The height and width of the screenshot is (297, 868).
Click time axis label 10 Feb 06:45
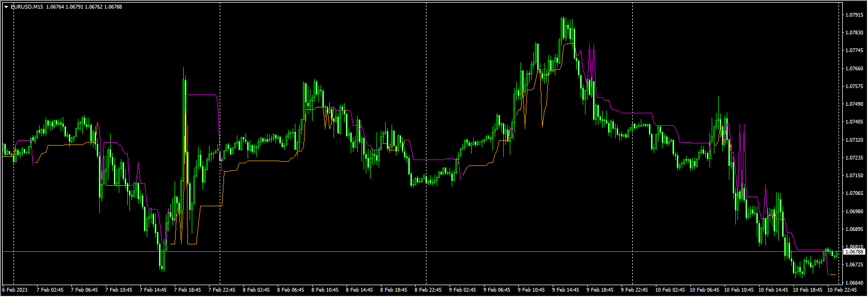[704, 290]
